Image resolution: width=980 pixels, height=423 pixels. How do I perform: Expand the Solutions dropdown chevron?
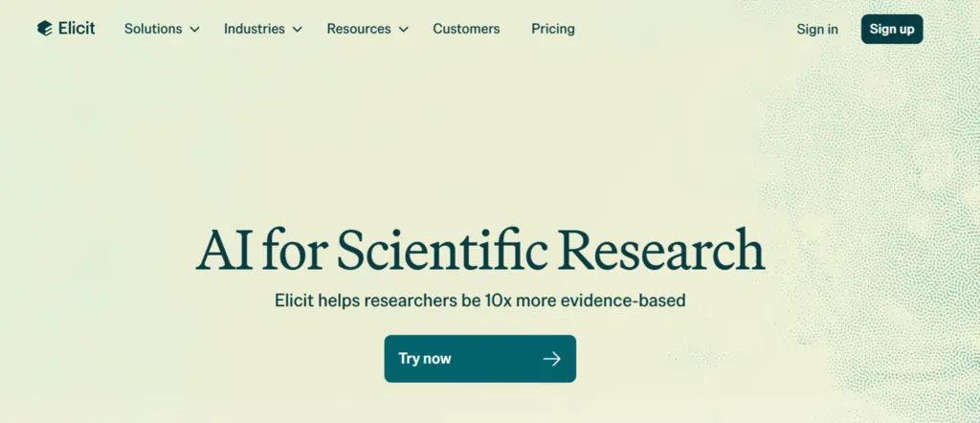[x=194, y=30]
